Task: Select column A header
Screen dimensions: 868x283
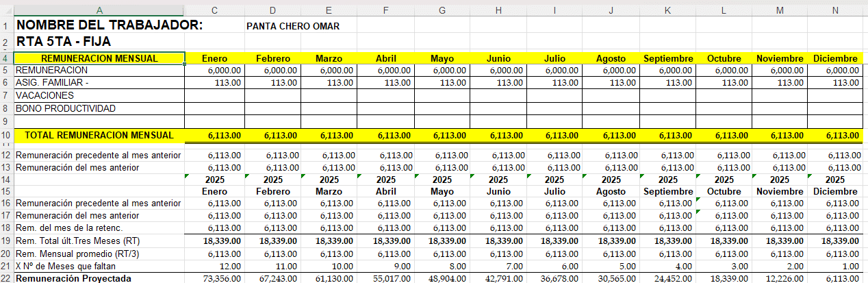Action: (x=99, y=10)
